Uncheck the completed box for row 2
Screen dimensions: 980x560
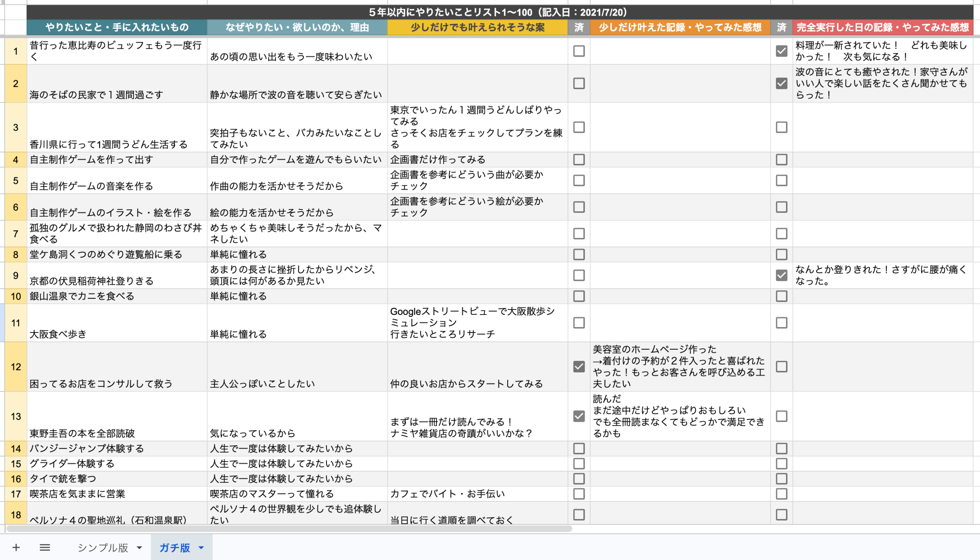(781, 83)
